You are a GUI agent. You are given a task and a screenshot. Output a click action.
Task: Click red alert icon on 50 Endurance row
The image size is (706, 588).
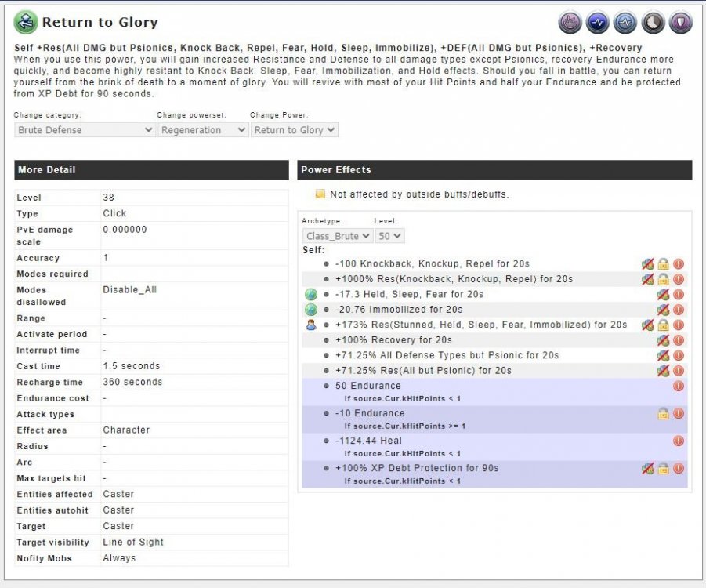679,386
